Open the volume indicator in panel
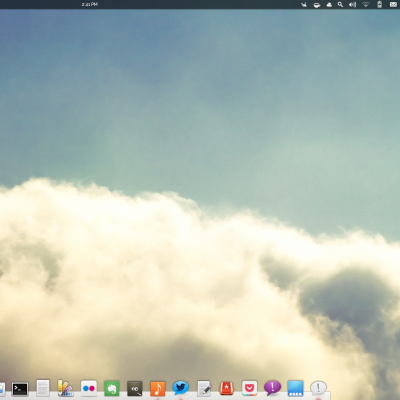This screenshot has width=400, height=400. (x=352, y=5)
